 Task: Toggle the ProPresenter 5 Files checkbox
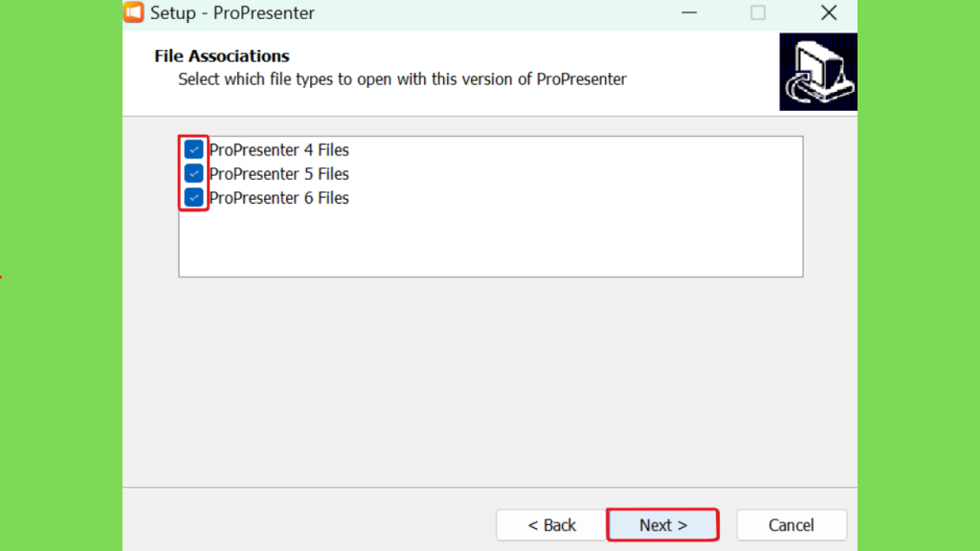coord(193,173)
